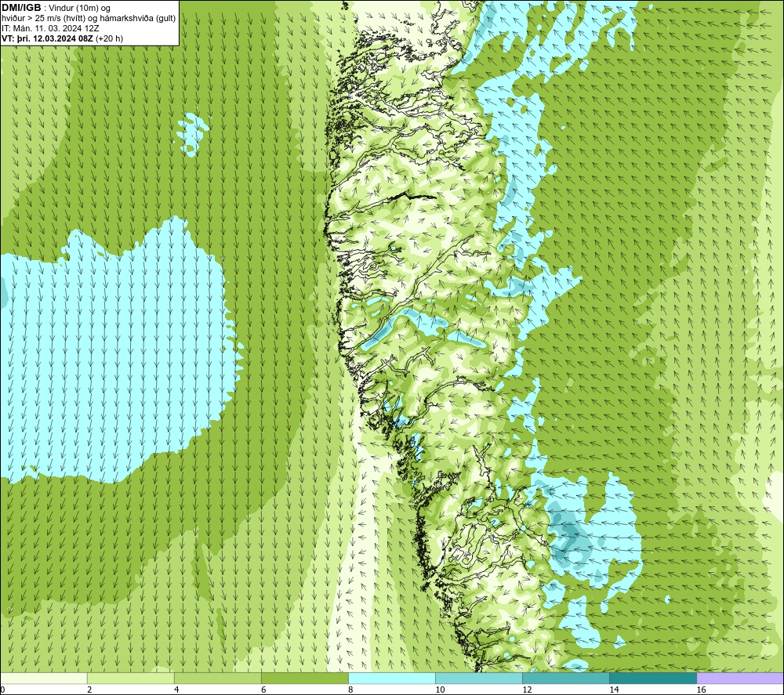Click the 2–4 m/s light green swatch
The height and width of the screenshot is (695, 784).
click(130, 678)
